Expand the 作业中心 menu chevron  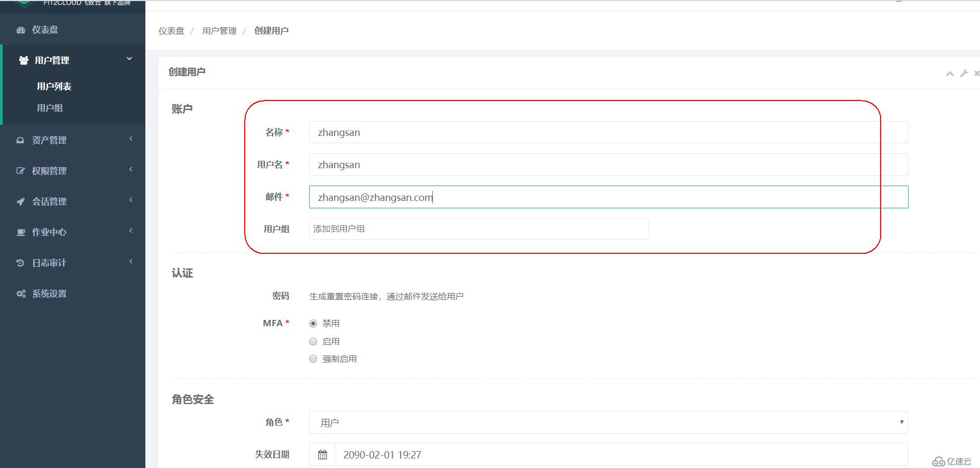click(131, 231)
